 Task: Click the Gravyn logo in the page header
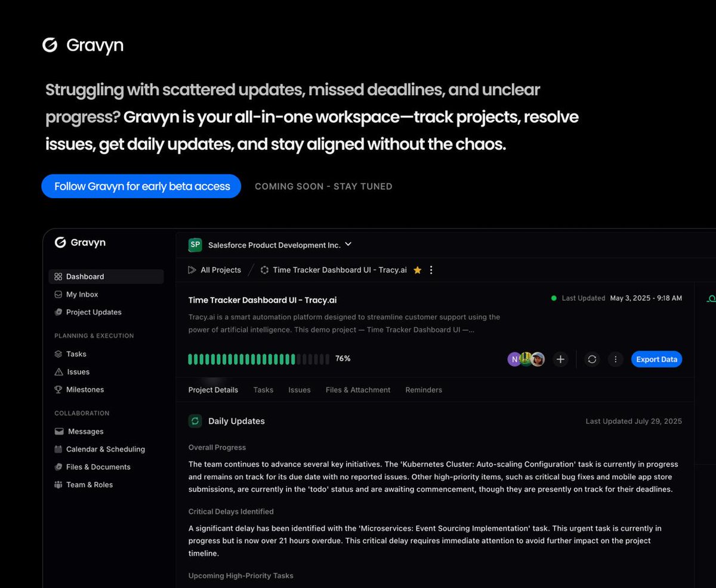pos(83,45)
